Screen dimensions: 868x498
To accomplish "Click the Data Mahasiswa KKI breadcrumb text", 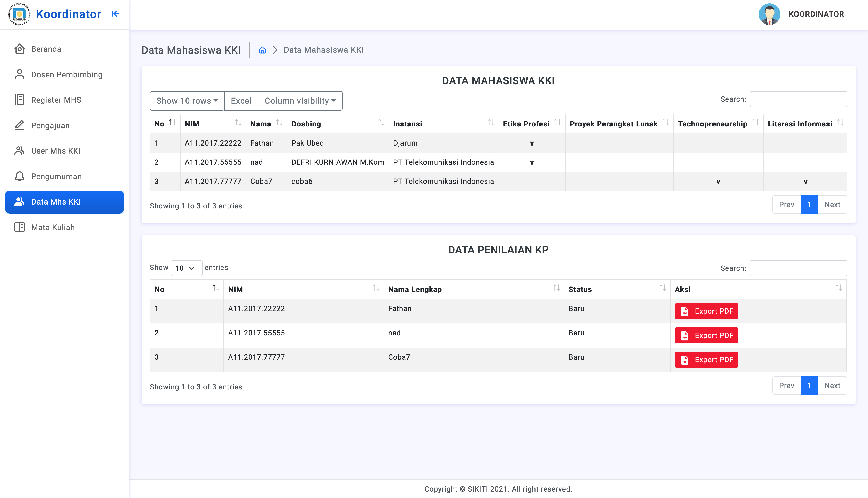I will click(x=323, y=50).
